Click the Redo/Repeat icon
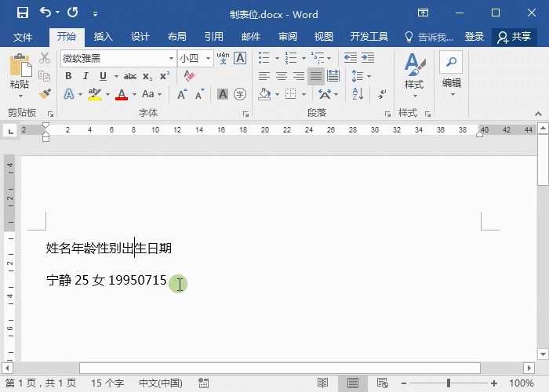 73,13
